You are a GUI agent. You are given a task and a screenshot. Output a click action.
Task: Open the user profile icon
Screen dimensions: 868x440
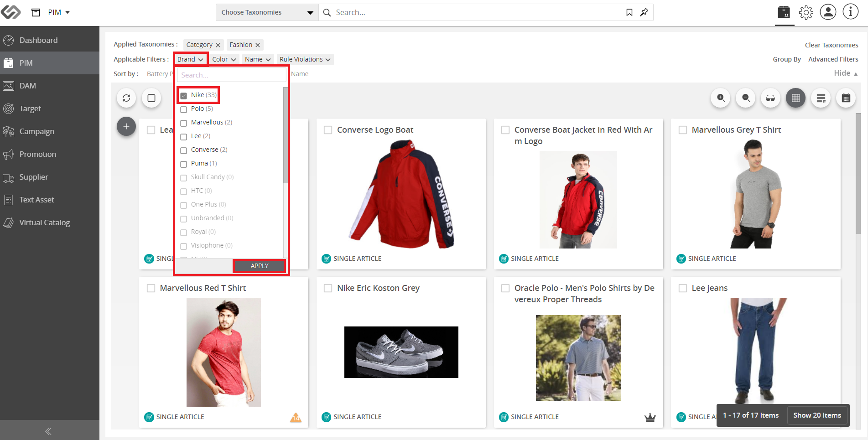[828, 12]
